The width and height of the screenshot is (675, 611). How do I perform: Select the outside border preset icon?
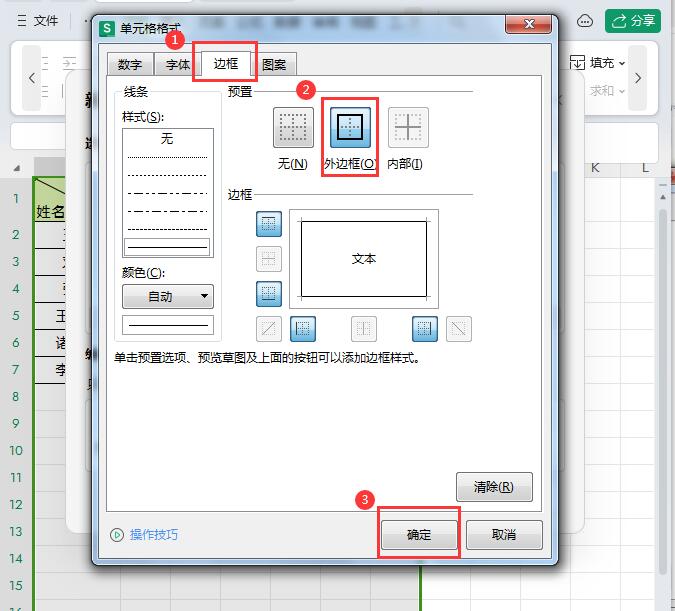click(349, 128)
